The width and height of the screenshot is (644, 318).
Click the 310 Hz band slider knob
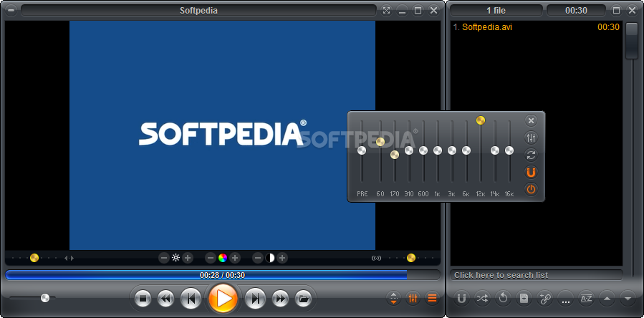tap(409, 151)
